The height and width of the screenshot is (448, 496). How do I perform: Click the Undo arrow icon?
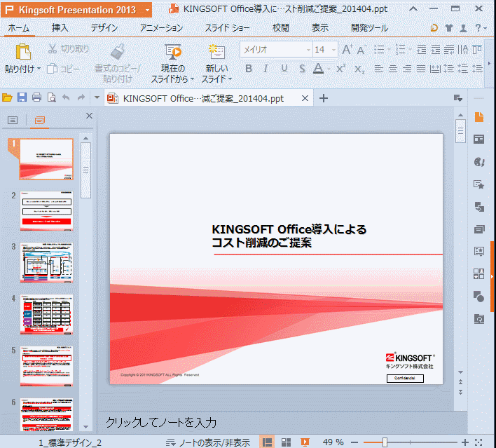[x=66, y=97]
